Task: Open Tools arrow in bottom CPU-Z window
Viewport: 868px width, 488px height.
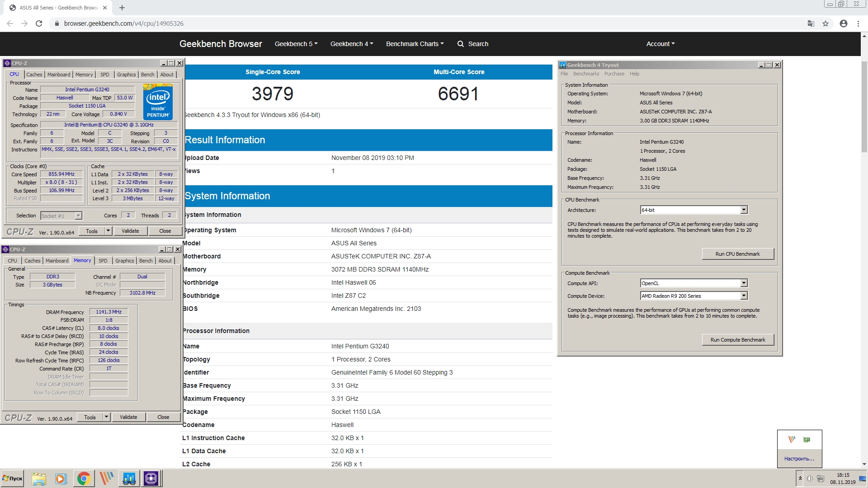Action: [x=106, y=417]
